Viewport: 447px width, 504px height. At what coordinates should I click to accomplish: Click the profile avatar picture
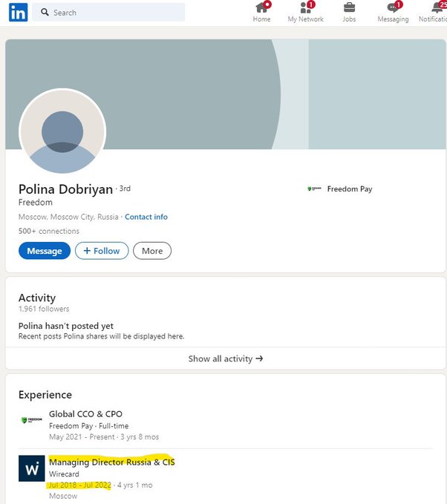point(62,132)
